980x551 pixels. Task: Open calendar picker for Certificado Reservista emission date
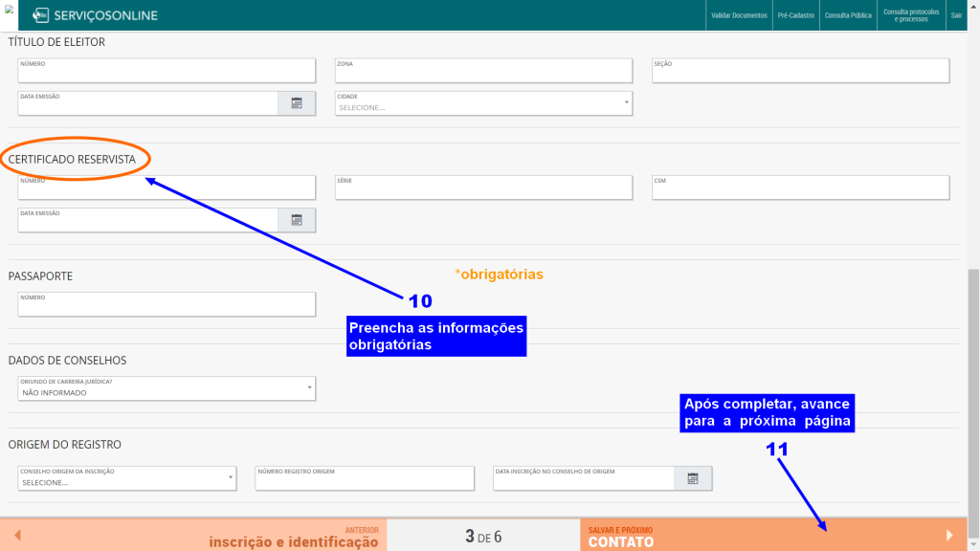pyautogui.click(x=297, y=220)
